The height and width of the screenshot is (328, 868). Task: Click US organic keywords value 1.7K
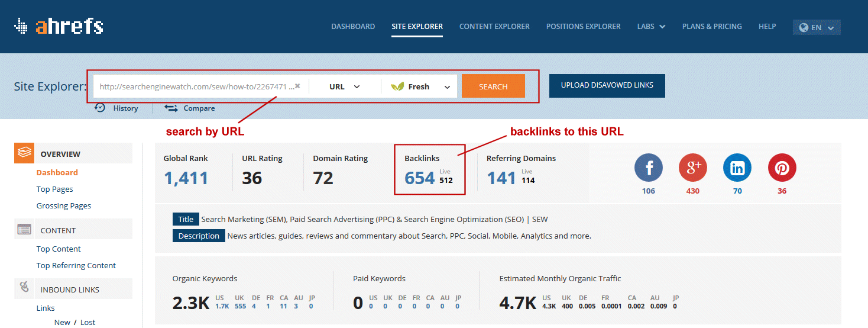click(x=222, y=306)
